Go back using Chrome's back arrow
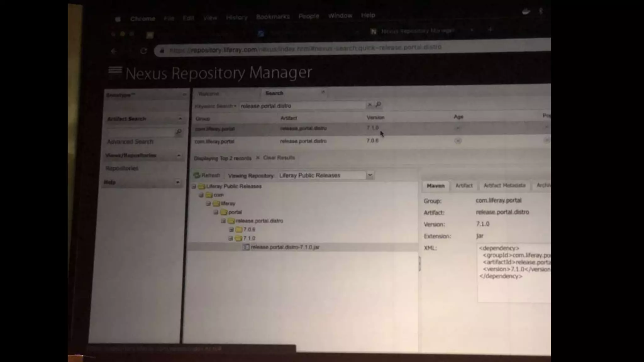644x362 pixels. 114,51
